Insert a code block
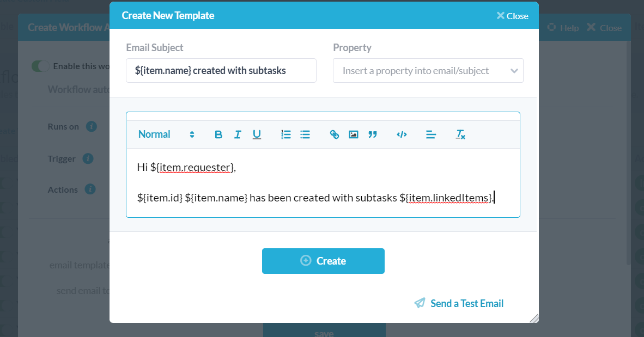Image resolution: width=644 pixels, height=337 pixels. [402, 134]
